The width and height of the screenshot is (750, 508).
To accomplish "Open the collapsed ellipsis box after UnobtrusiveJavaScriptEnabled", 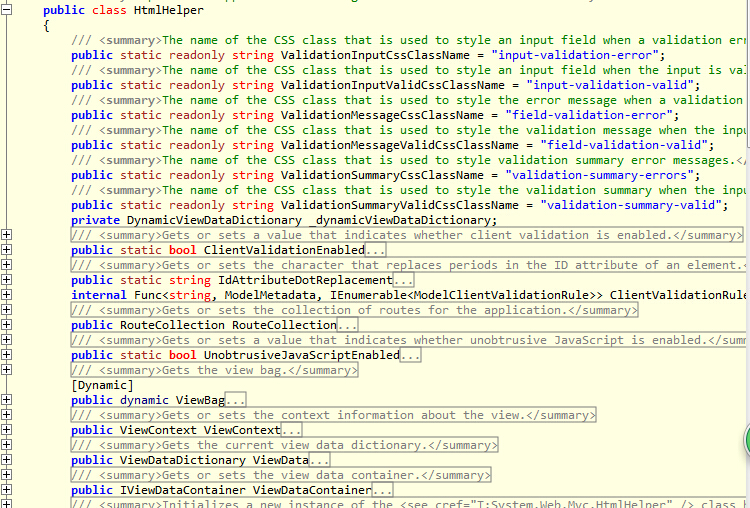I will pyautogui.click(x=410, y=355).
